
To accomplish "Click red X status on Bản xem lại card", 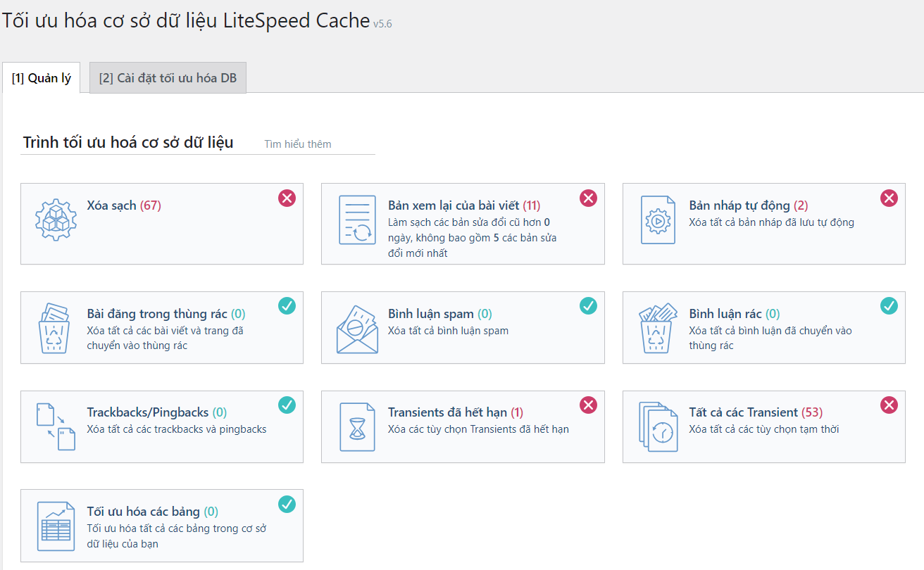I will point(588,198).
